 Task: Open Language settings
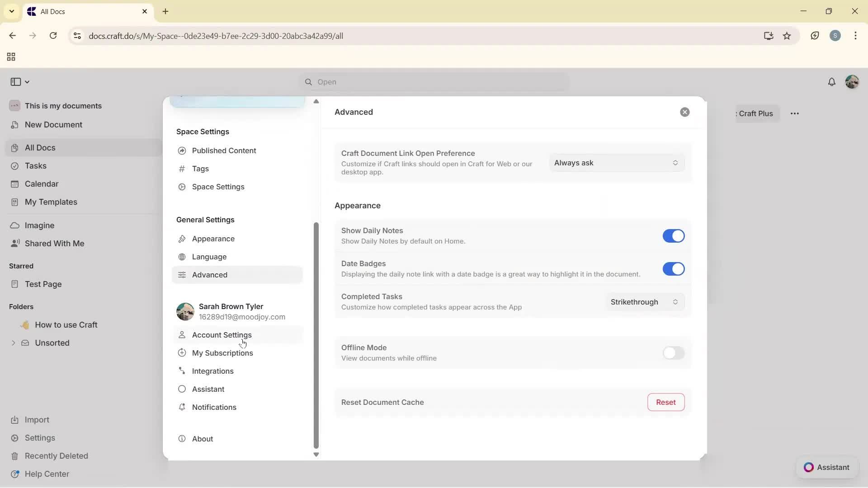coord(209,257)
